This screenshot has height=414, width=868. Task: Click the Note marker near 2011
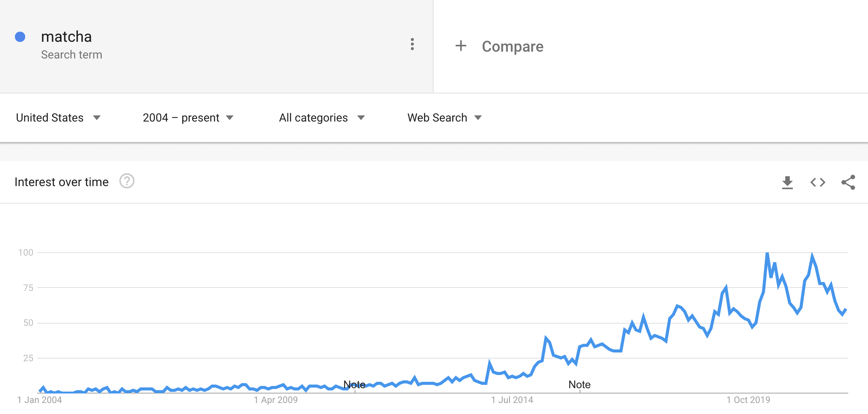(x=354, y=385)
